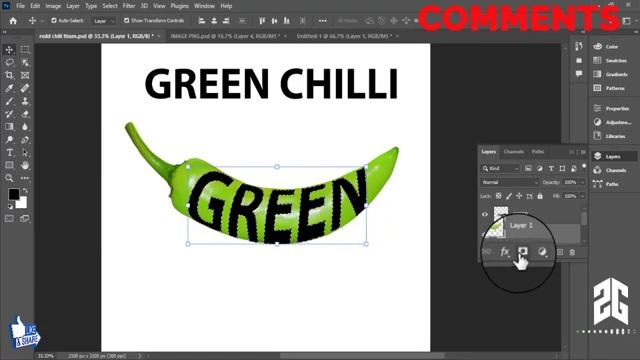Expand Move tool preset picker arrow
This screenshot has height=360, width=640.
point(41,20)
